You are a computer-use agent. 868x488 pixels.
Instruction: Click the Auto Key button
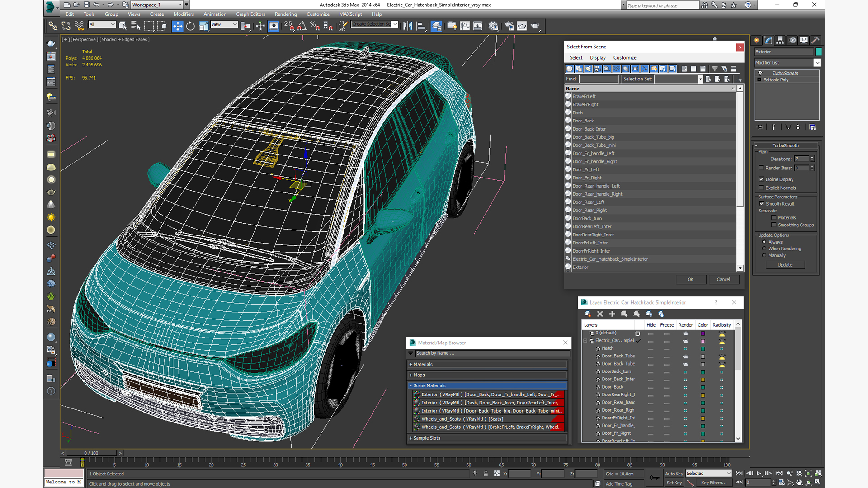[x=674, y=474]
